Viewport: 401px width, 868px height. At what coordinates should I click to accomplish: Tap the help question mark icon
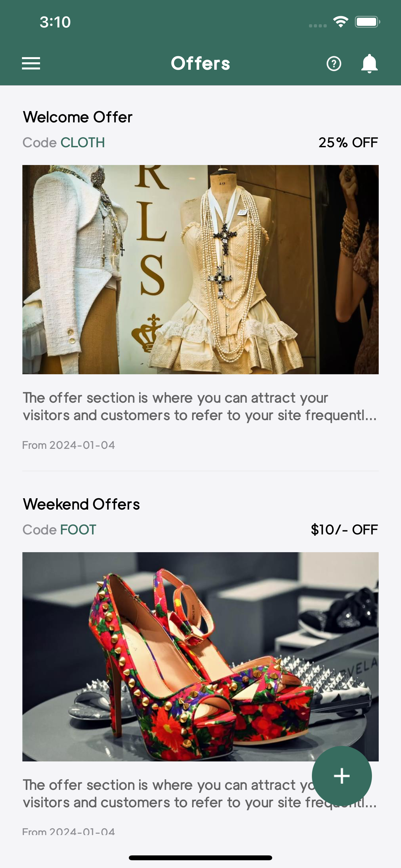[x=334, y=63]
